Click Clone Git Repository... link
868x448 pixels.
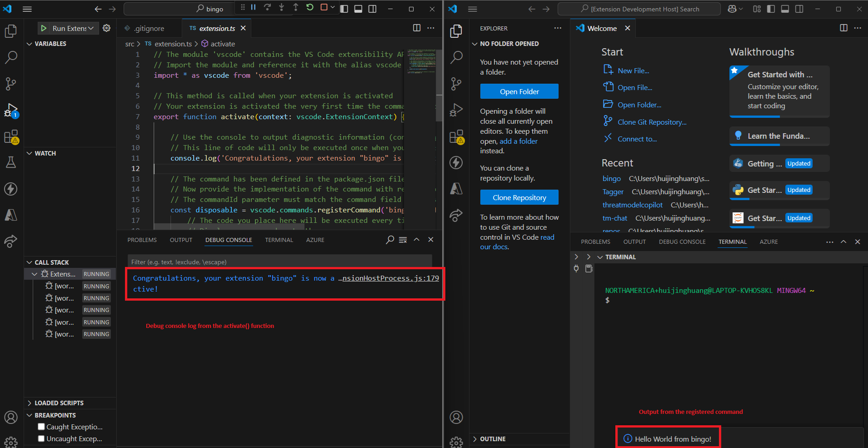(652, 122)
